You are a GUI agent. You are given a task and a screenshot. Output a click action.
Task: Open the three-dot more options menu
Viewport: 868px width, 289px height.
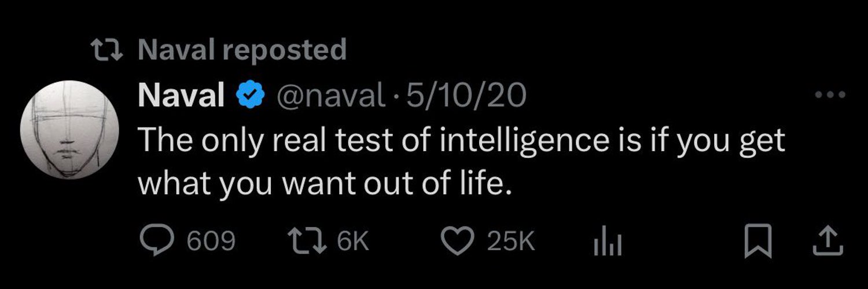click(x=830, y=96)
